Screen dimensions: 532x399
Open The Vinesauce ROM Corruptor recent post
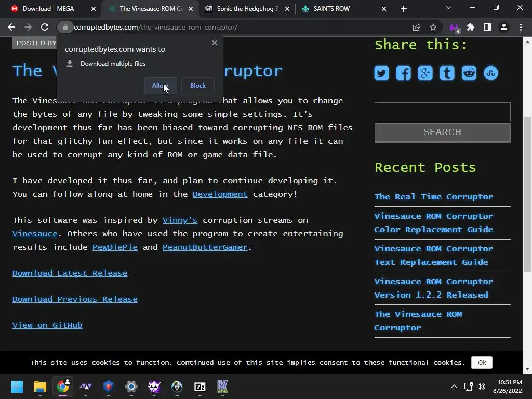click(x=418, y=321)
